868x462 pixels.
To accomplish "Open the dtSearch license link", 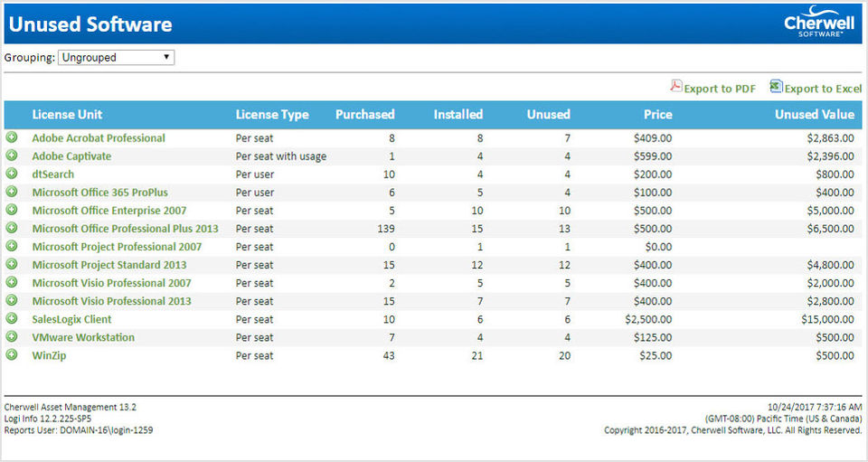I will point(52,174).
